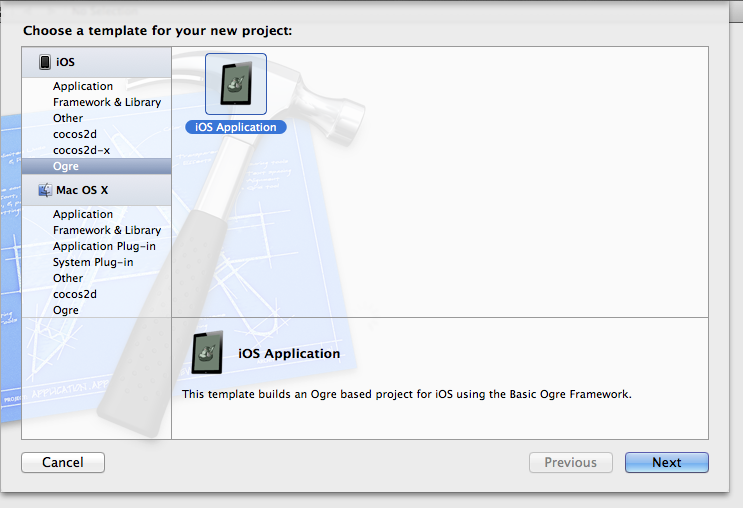Select the iOS Application template label
The image size is (743, 508).
coord(236,127)
